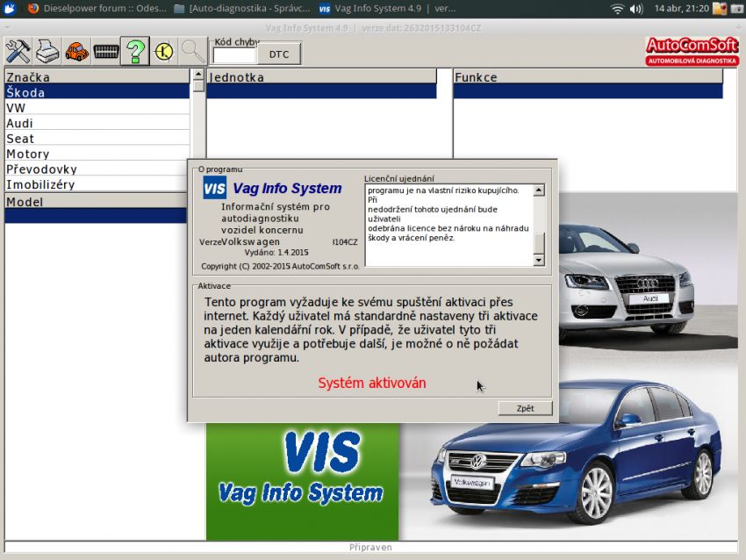
Task: Click the VIS logo in the About dialog
Action: (x=214, y=188)
